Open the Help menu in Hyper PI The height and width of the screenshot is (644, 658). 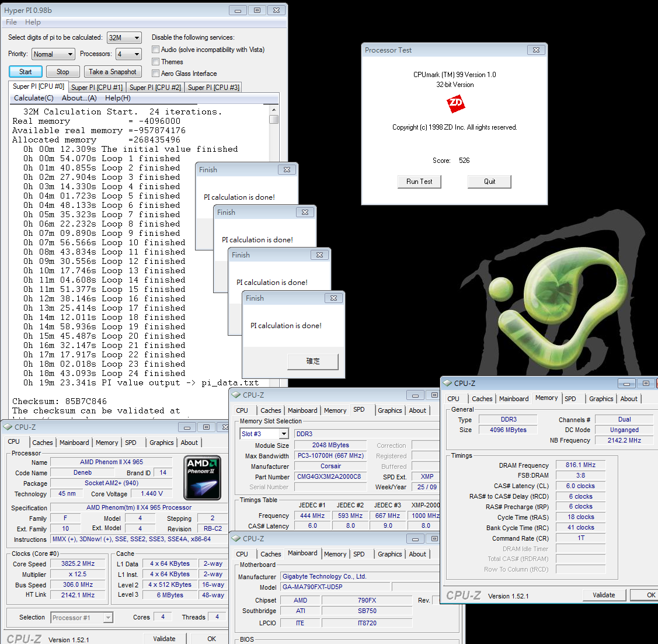click(x=33, y=22)
